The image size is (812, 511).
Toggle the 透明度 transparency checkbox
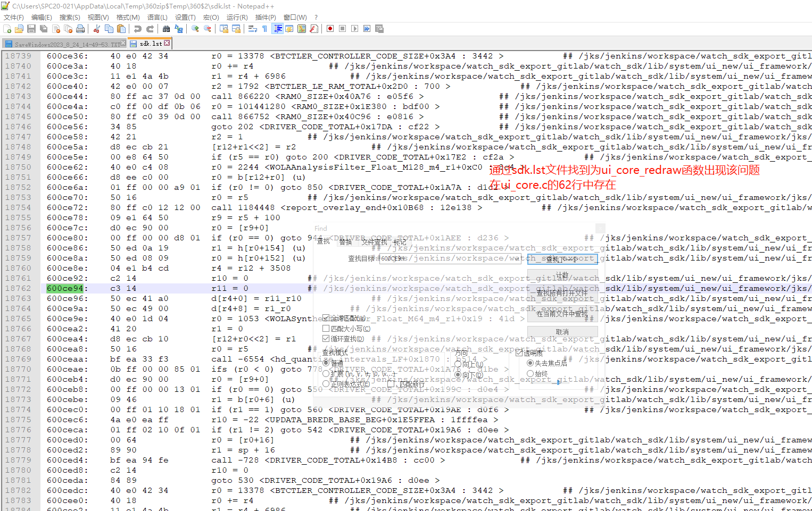519,353
